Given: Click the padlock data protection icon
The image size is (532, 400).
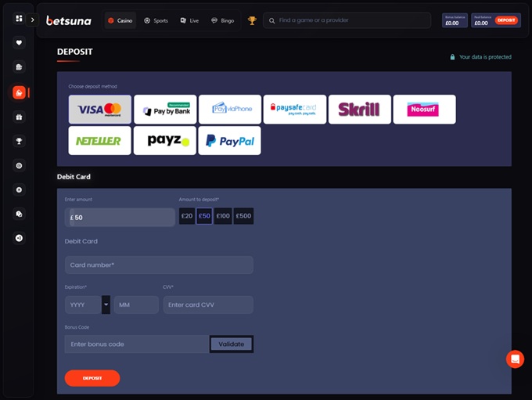Looking at the screenshot, I should 452,57.
